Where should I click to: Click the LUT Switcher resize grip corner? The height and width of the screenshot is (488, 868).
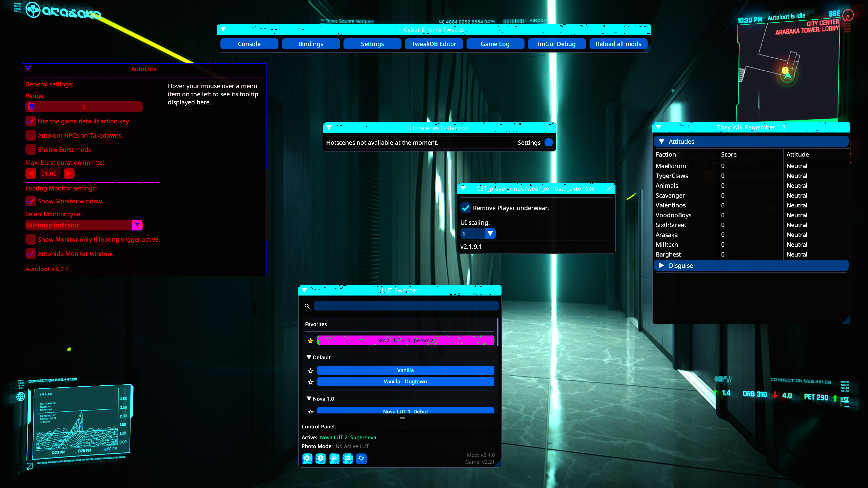click(x=498, y=464)
